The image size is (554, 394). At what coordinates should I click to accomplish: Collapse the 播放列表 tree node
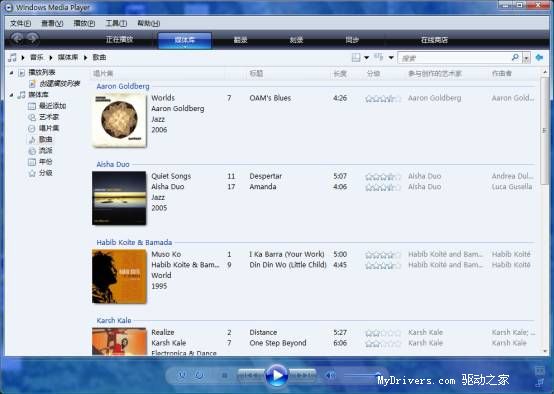pyautogui.click(x=11, y=72)
